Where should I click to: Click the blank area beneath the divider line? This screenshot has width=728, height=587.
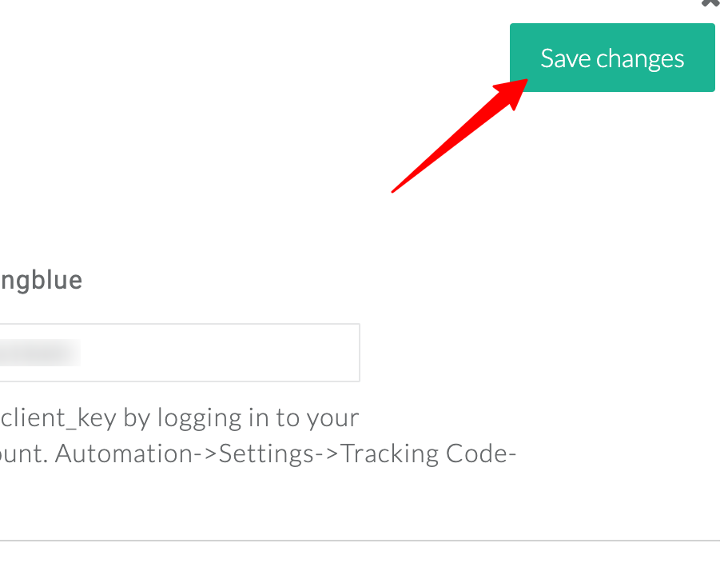coord(360,565)
